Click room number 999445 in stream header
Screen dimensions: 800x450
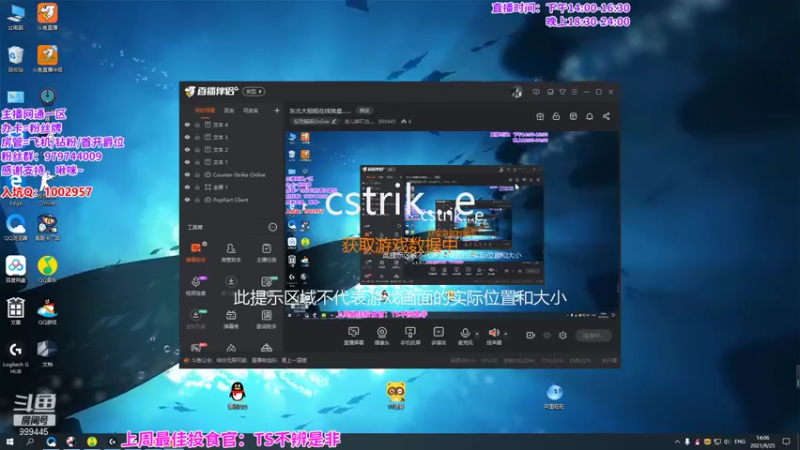[x=387, y=121]
